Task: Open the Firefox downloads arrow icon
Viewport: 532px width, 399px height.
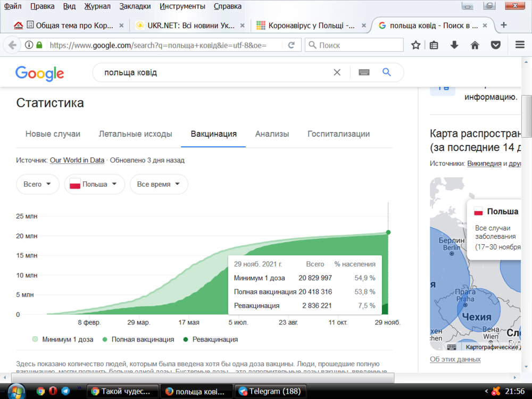Action: point(455,45)
